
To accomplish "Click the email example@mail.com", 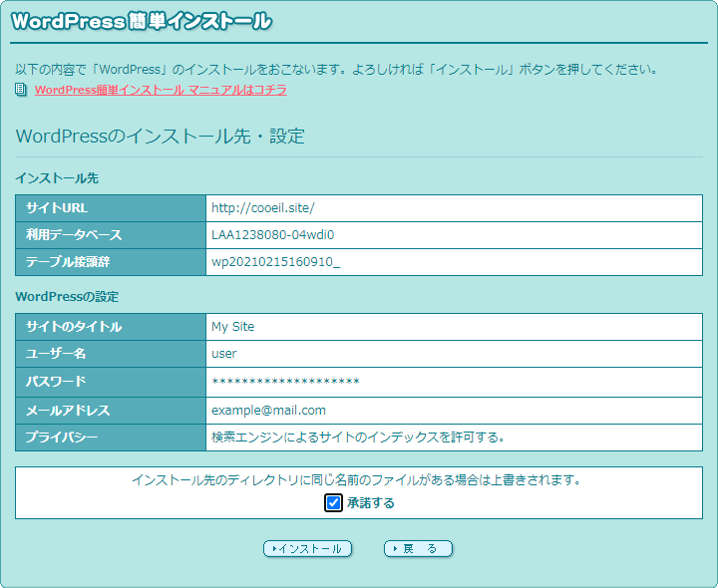I will 268,411.
